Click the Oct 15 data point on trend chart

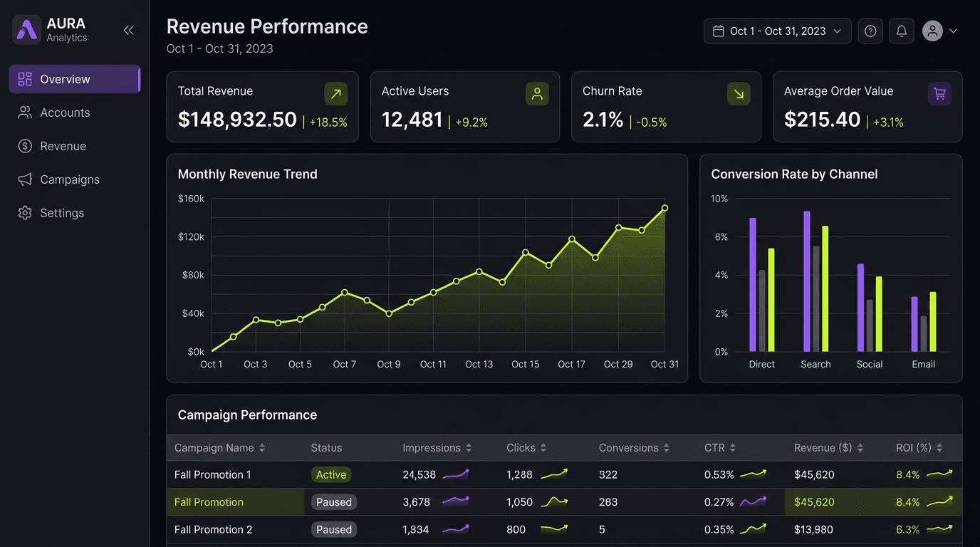[526, 252]
